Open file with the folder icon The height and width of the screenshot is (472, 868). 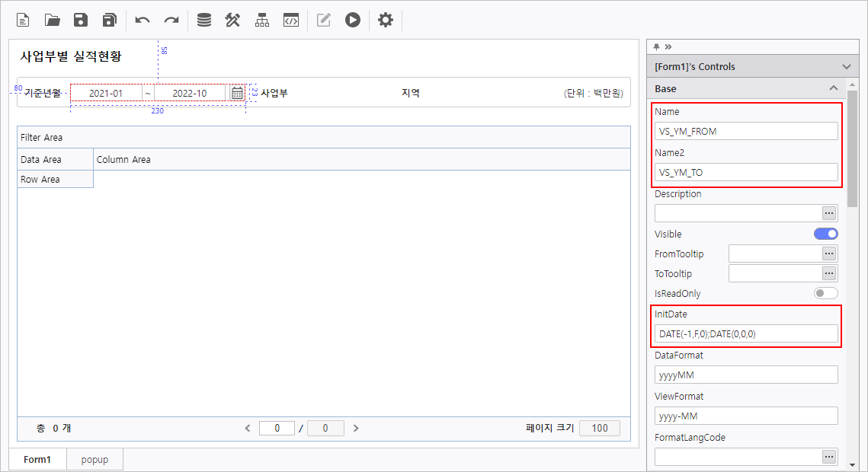click(52, 21)
